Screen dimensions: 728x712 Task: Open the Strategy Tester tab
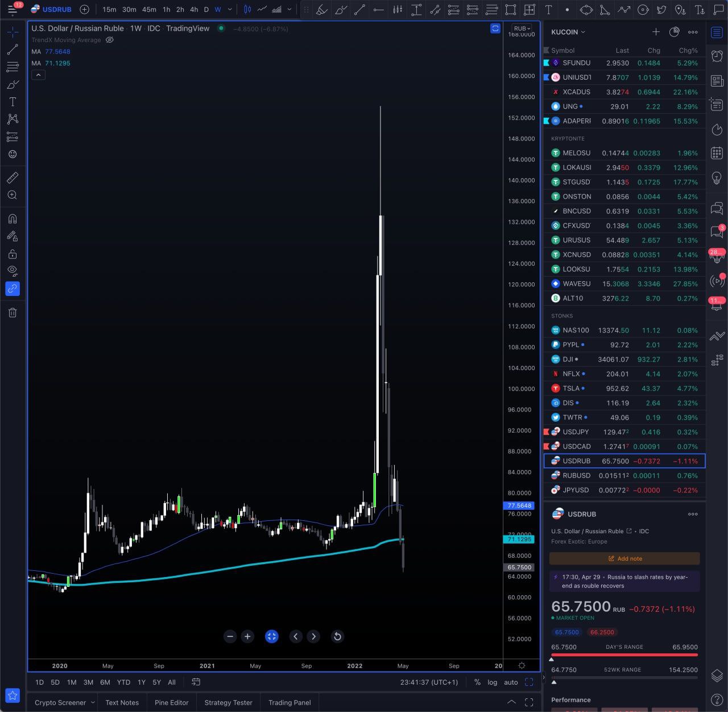click(x=228, y=702)
